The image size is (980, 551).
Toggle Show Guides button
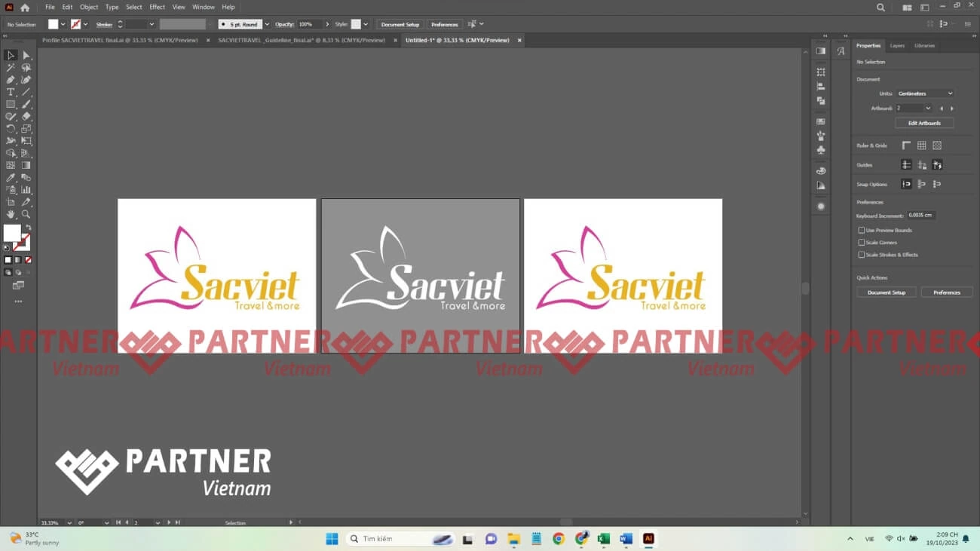point(906,165)
